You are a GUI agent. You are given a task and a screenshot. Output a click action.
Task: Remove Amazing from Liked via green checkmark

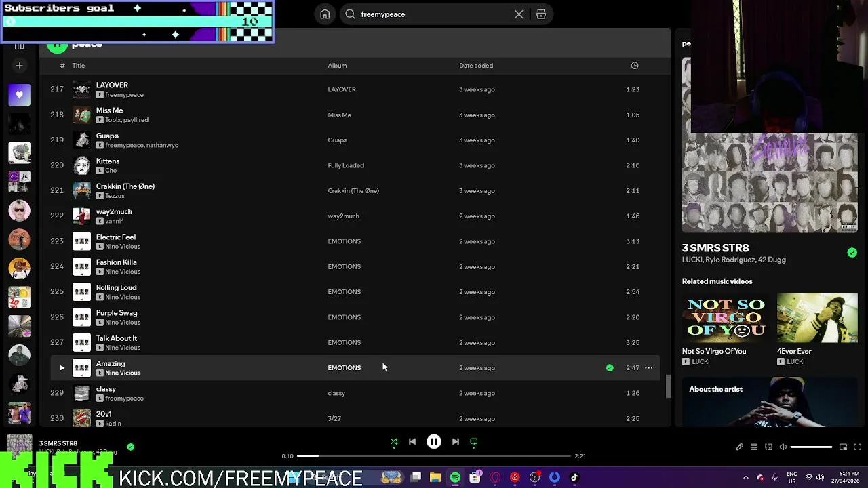(610, 368)
